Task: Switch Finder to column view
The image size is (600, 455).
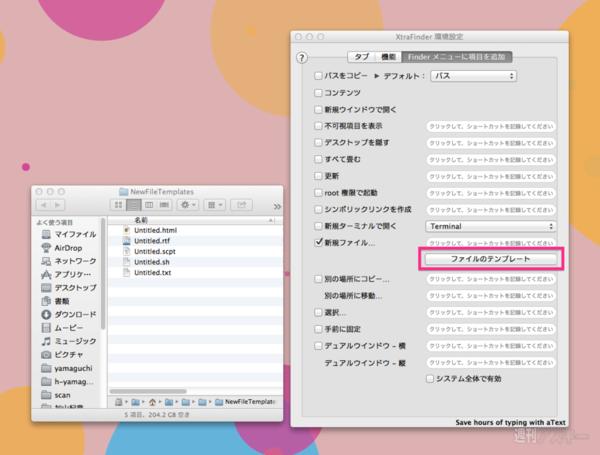Action: (x=149, y=205)
